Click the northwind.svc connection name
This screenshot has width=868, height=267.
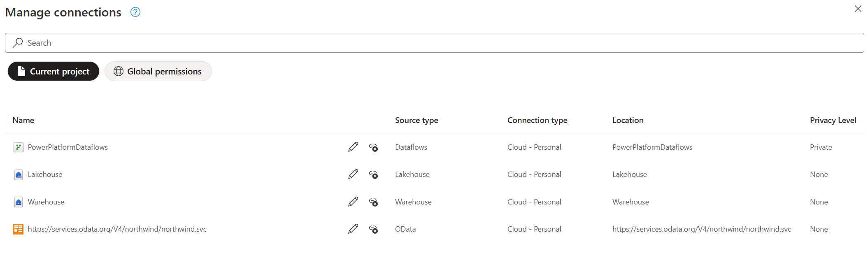(x=117, y=229)
